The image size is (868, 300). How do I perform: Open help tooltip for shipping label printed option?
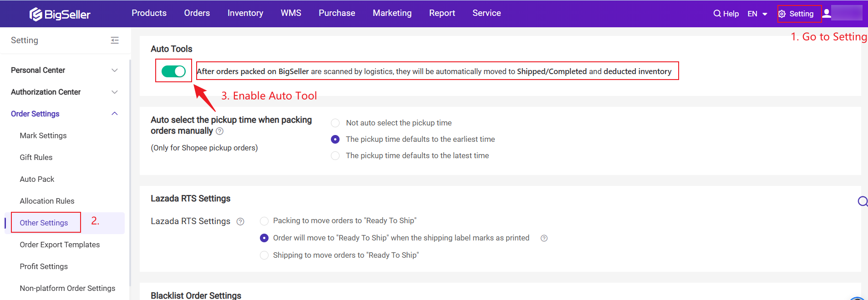coord(544,238)
